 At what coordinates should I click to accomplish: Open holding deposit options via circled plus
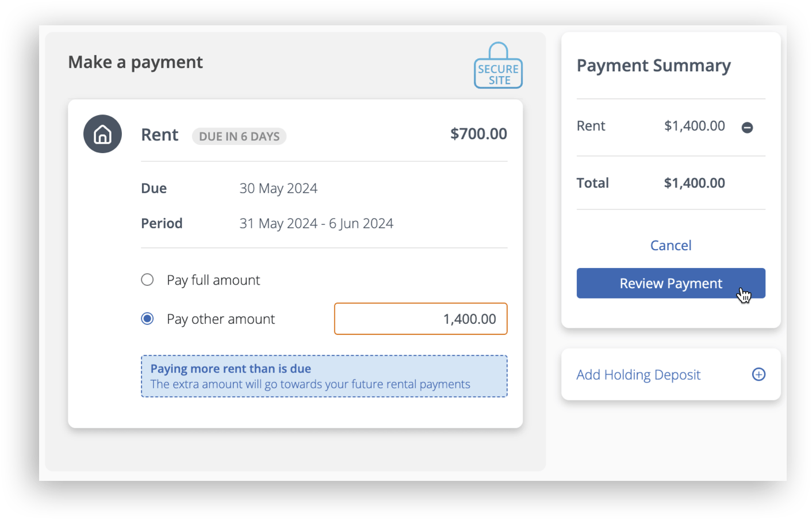click(x=759, y=374)
